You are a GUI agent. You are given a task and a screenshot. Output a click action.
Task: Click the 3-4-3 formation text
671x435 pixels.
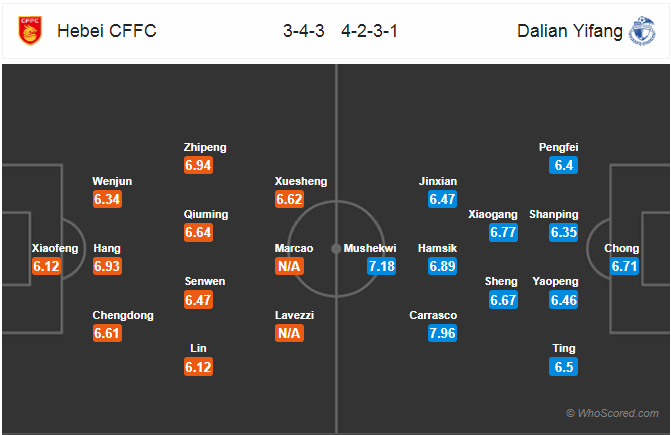point(304,31)
